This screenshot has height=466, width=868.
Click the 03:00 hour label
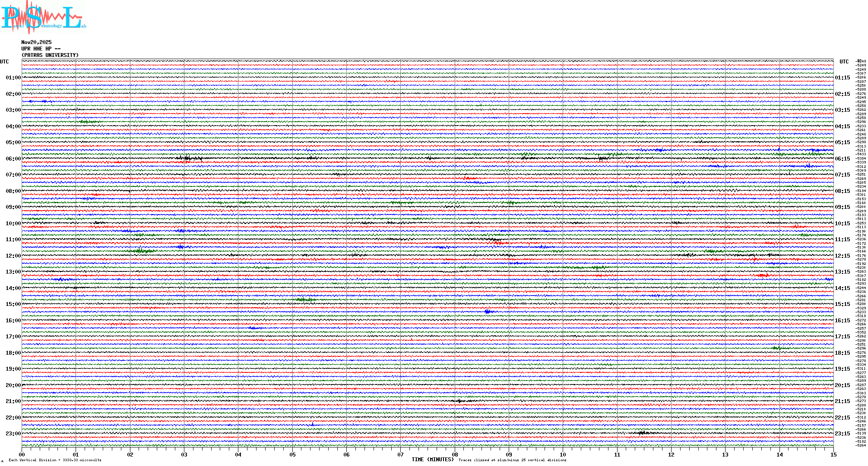click(x=13, y=110)
